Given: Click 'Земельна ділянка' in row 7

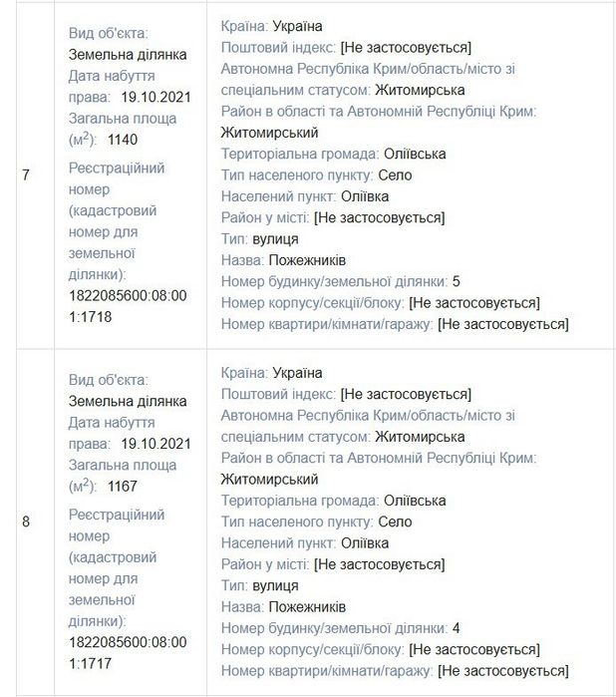Looking at the screenshot, I should tap(127, 54).
